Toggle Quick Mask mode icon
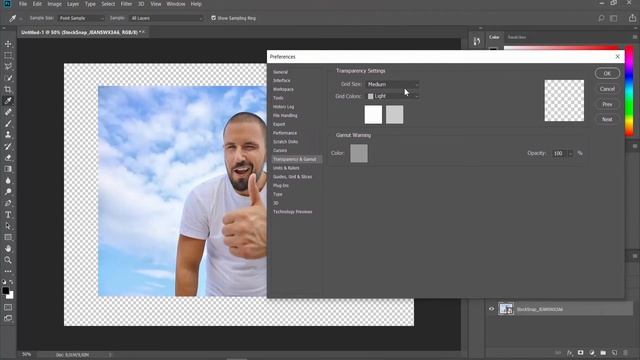 8,307
